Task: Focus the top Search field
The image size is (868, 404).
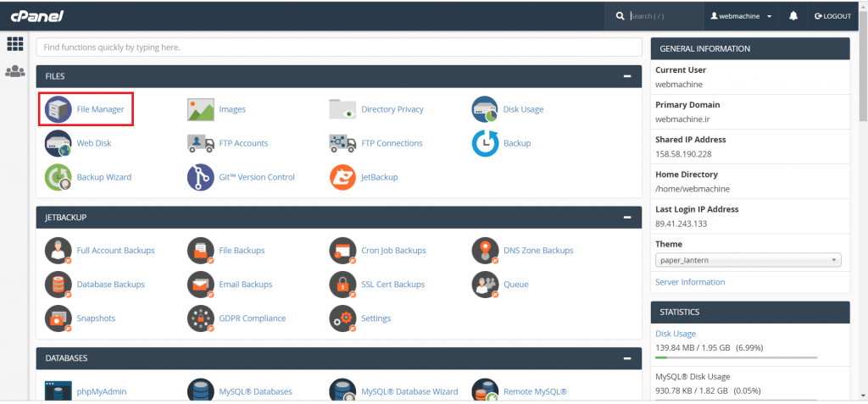Action: [665, 16]
